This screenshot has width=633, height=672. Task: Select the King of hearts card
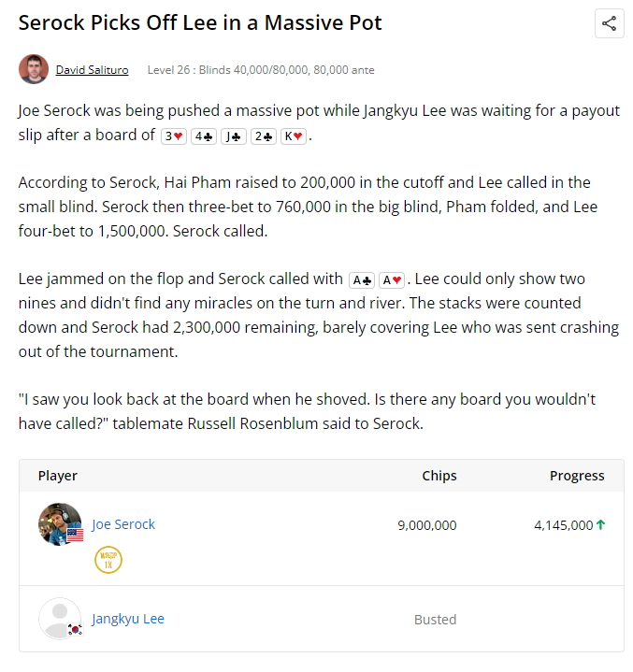pyautogui.click(x=294, y=136)
